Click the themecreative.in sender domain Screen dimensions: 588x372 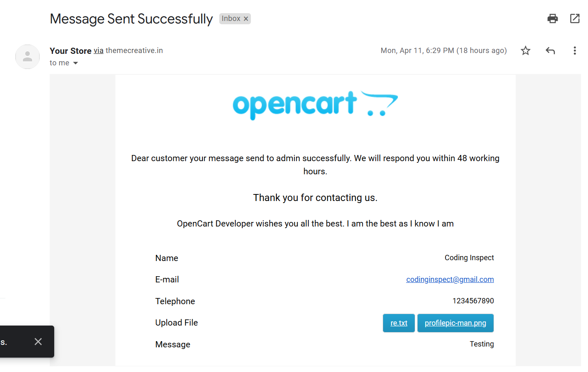coord(134,51)
